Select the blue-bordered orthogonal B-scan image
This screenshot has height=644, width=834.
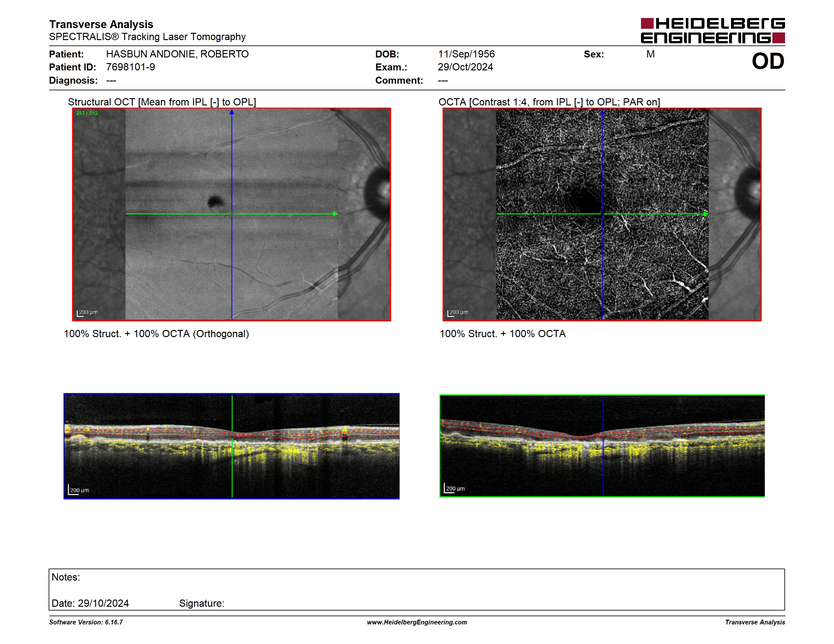point(232,446)
